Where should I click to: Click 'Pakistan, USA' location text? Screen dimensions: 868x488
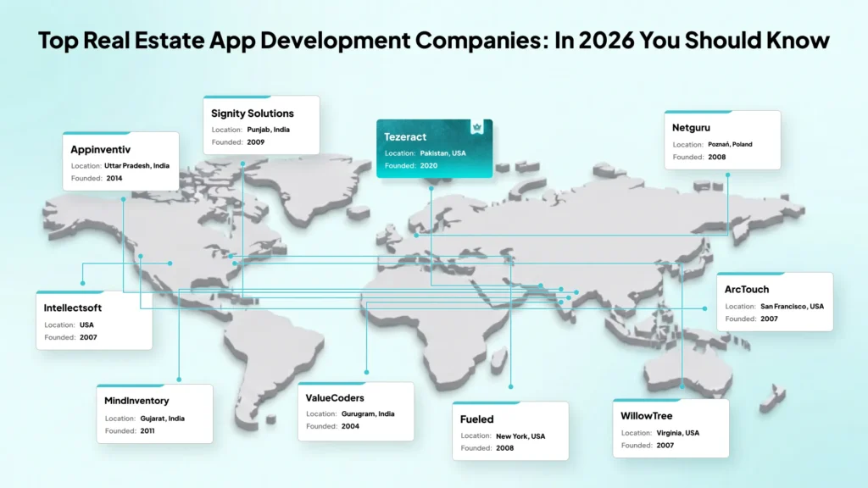tap(442, 153)
